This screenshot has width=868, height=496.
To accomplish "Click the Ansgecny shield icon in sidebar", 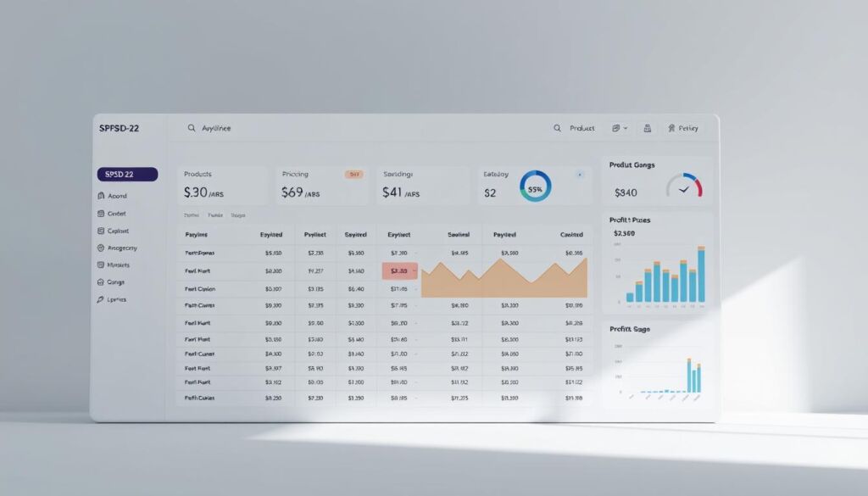I will tap(100, 248).
